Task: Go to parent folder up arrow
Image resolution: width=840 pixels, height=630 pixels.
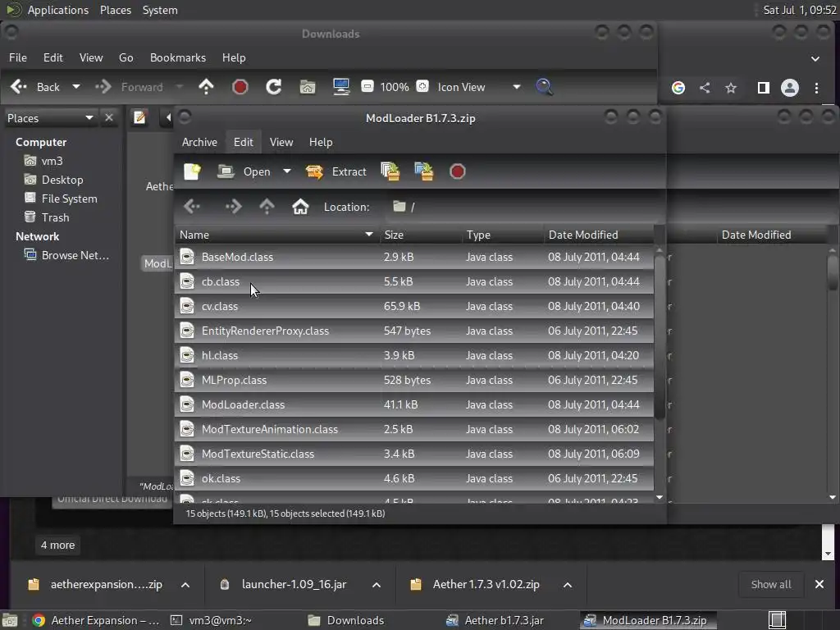Action: 206,87
